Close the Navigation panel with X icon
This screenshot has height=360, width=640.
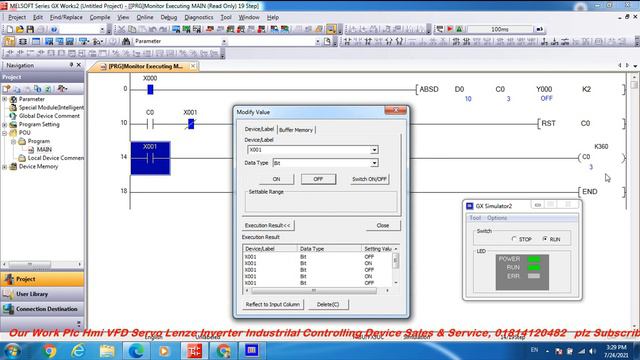[x=79, y=65]
